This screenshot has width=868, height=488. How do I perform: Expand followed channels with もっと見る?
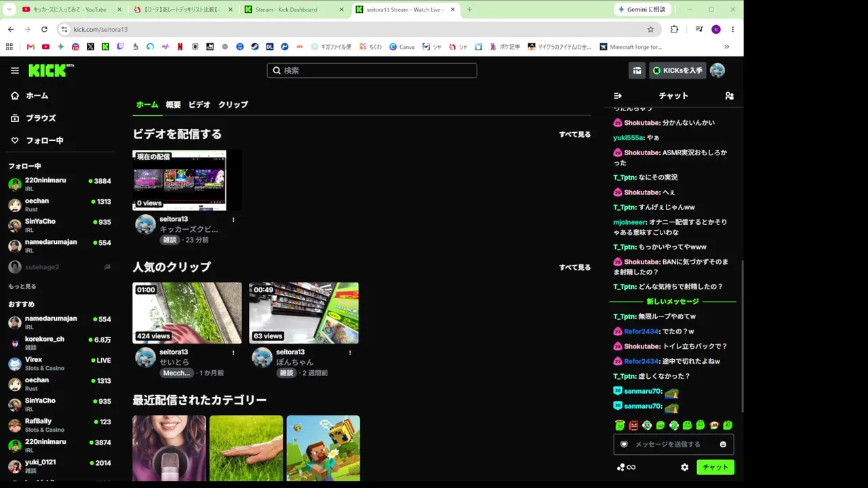22,287
